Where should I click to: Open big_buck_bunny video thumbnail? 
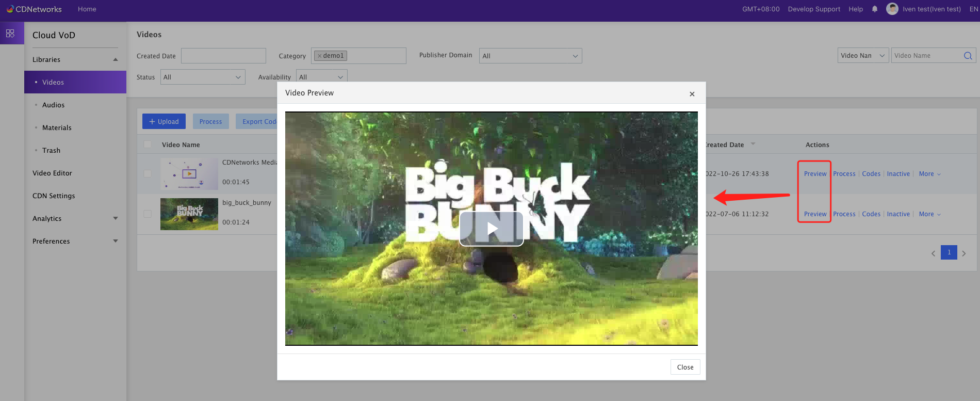189,214
